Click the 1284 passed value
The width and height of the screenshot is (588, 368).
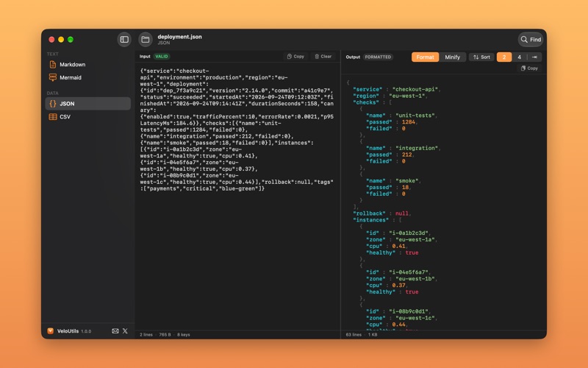[409, 122]
